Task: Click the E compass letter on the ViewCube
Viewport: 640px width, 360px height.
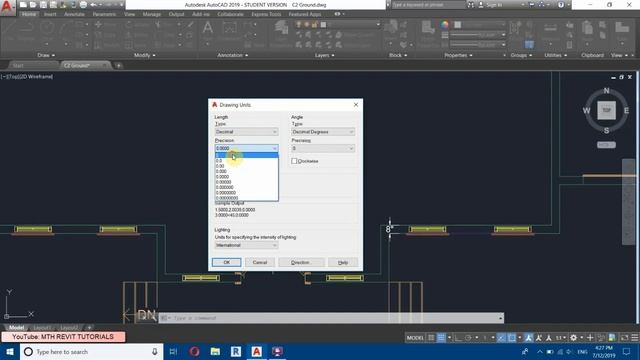Action: [x=626, y=111]
